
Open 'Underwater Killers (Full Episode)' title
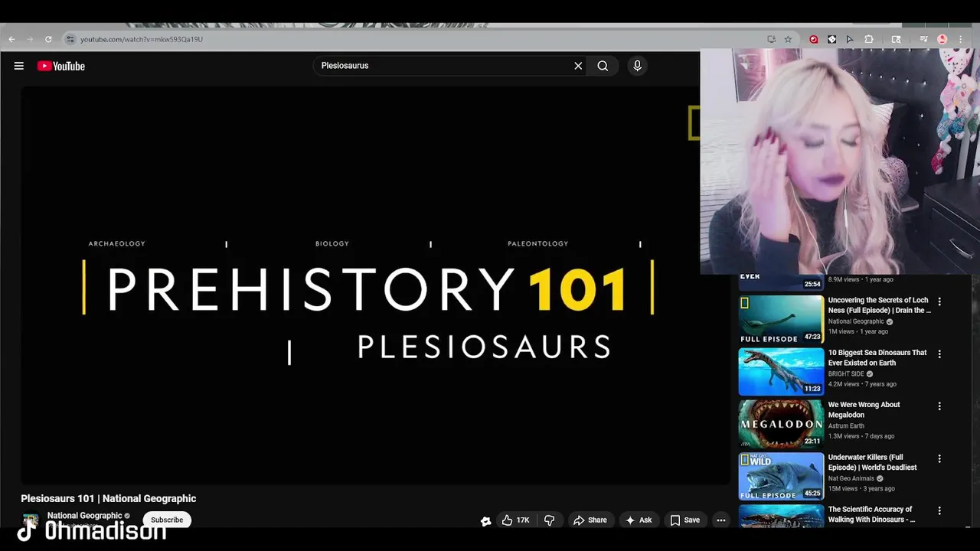pyautogui.click(x=873, y=462)
